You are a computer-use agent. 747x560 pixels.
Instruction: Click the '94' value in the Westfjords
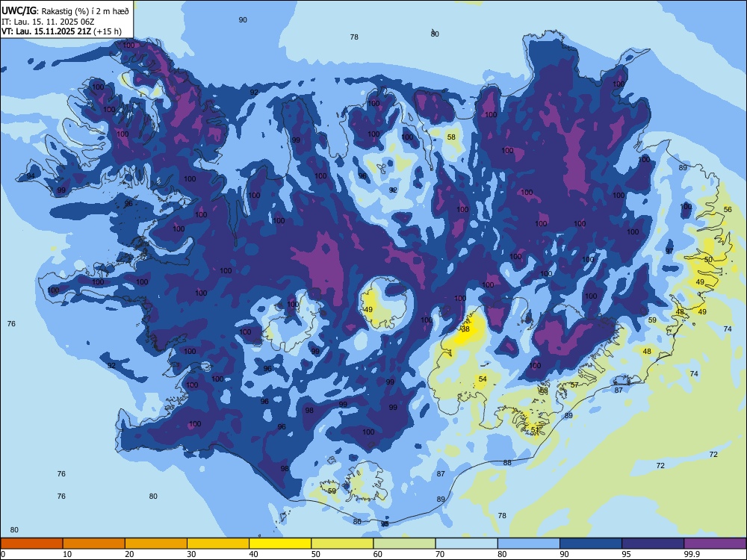coord(31,176)
